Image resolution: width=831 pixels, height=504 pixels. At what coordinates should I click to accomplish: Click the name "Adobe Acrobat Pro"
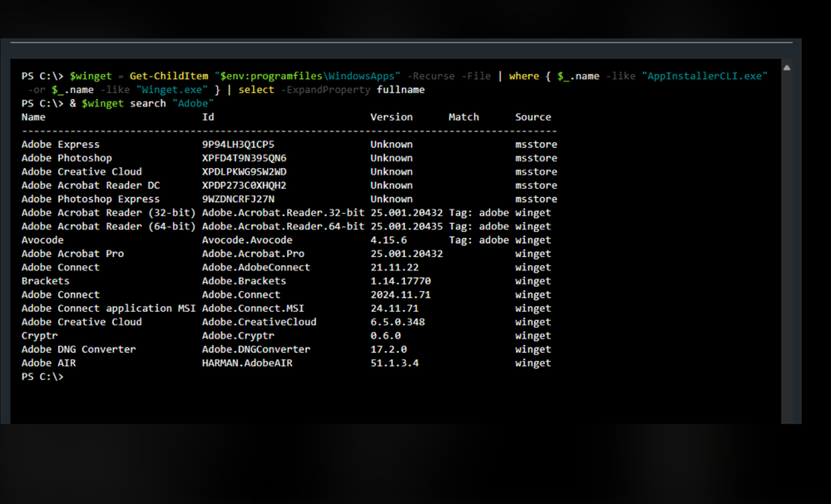[x=72, y=254]
